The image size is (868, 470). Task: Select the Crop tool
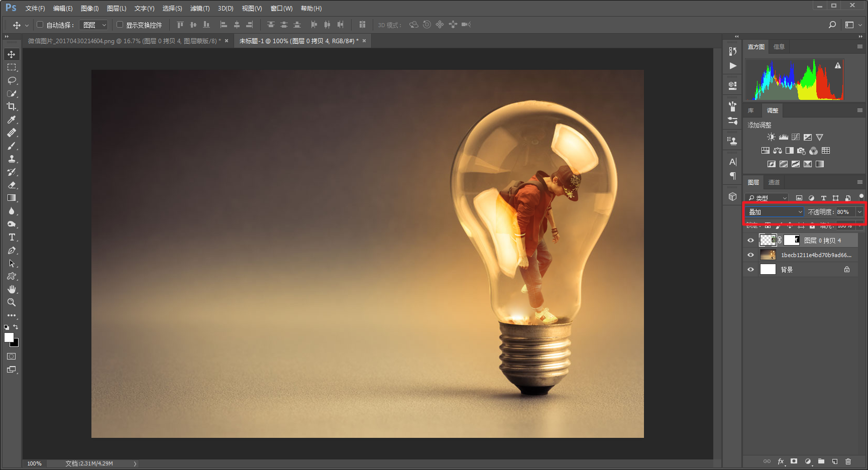coord(12,106)
